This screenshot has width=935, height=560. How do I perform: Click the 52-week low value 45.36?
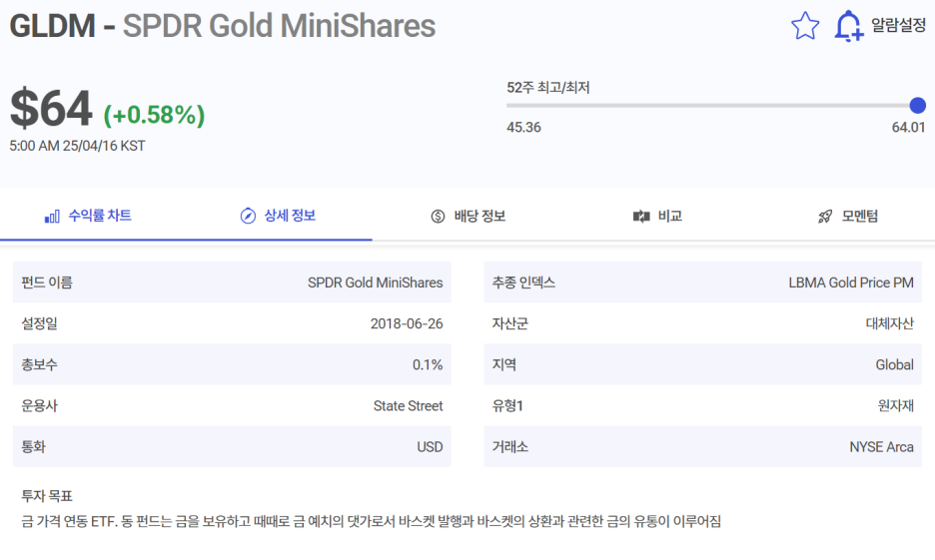(523, 128)
